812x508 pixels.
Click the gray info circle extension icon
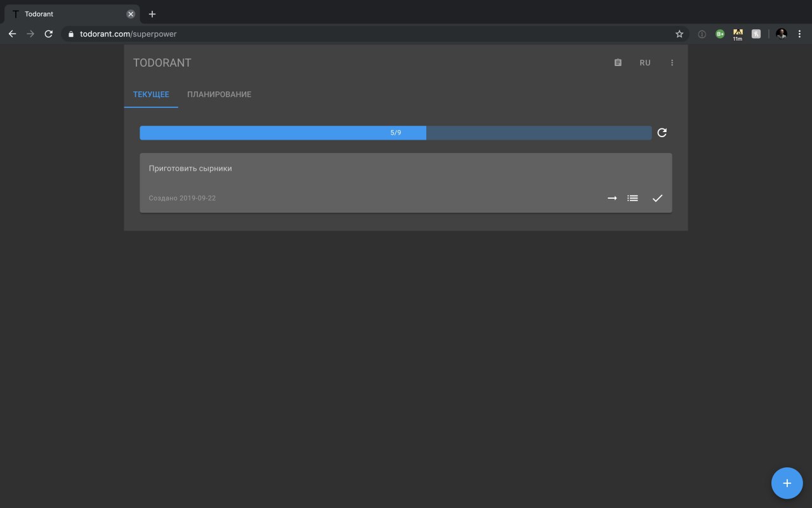click(702, 34)
